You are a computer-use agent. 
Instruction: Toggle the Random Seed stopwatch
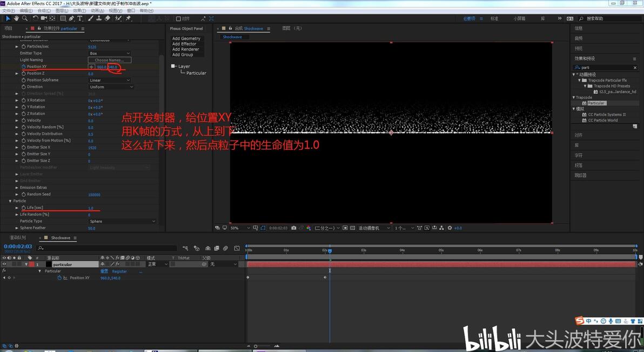[x=23, y=194]
